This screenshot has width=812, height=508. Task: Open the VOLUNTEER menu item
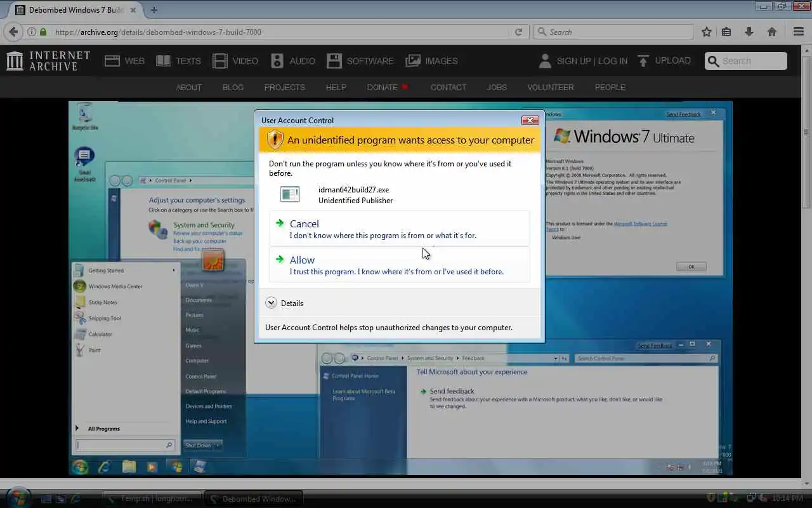tap(551, 88)
